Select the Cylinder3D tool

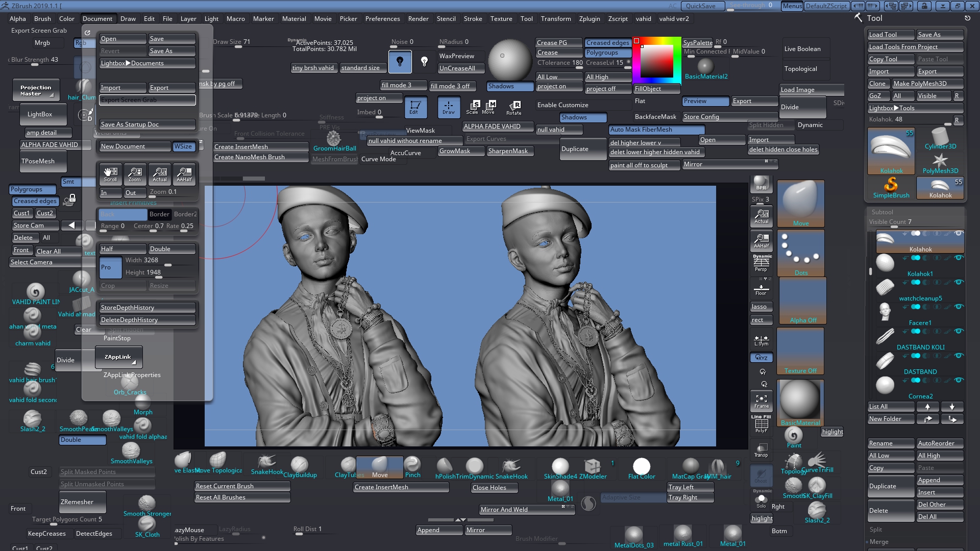coord(940,139)
